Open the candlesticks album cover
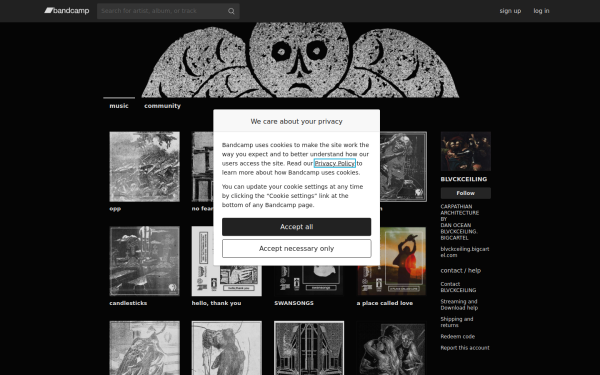The image size is (600, 375). [144, 261]
